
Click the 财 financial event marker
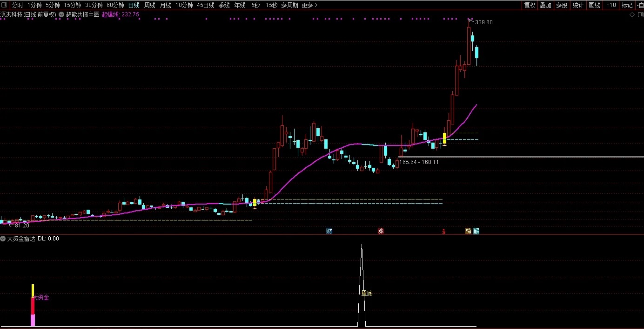point(329,231)
